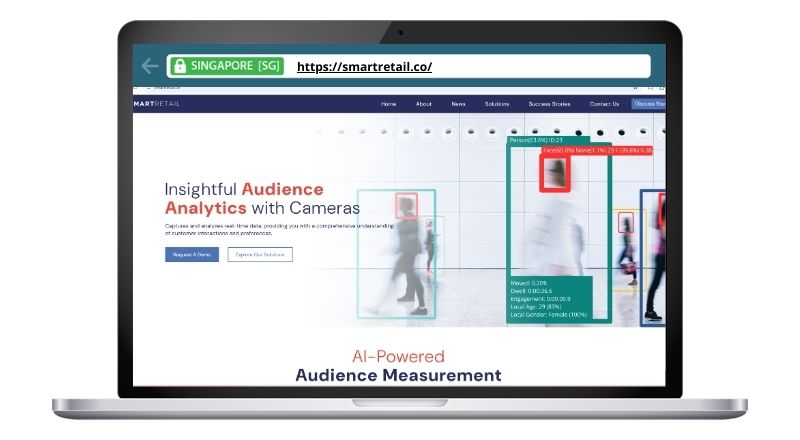Screen dimensions: 800x440
Task: Open the News menu item
Action: coord(458,104)
